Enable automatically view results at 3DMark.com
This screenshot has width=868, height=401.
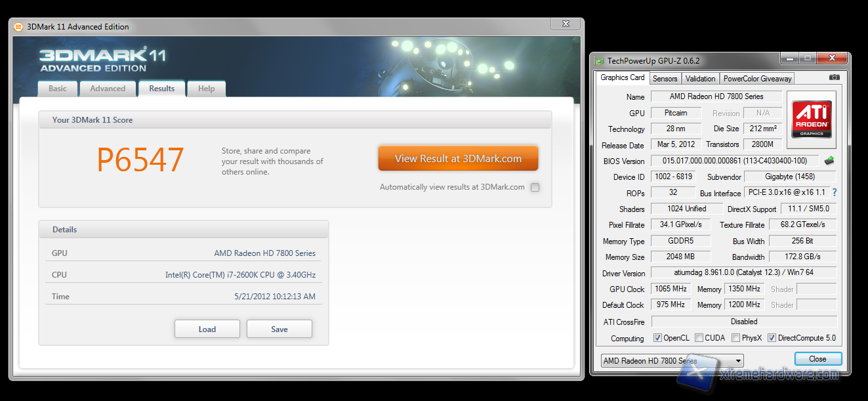(535, 187)
